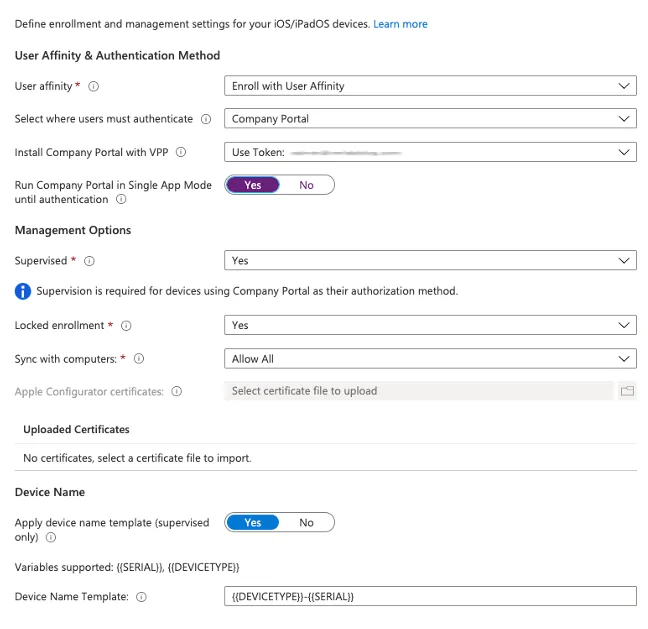Click the Device Name Template text field

(430, 597)
